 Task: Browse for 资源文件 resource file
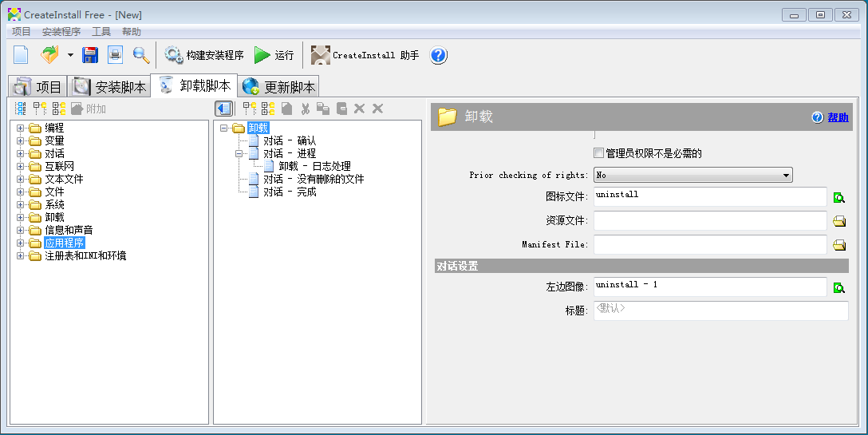(x=839, y=221)
